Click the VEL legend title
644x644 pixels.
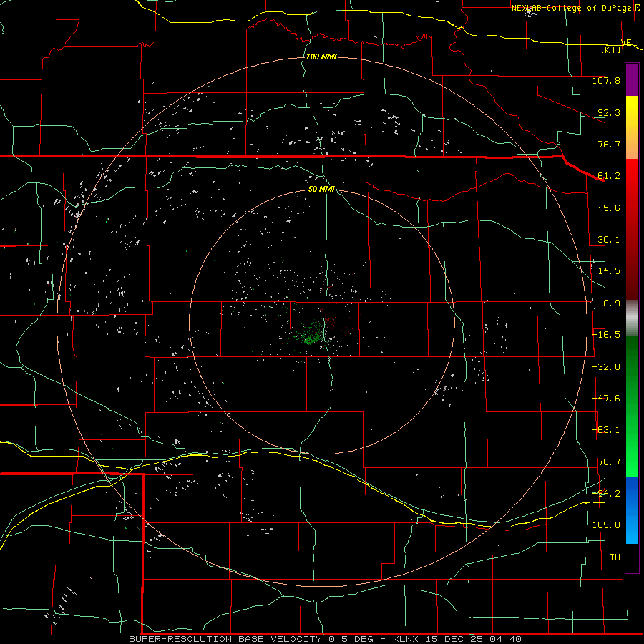628,43
